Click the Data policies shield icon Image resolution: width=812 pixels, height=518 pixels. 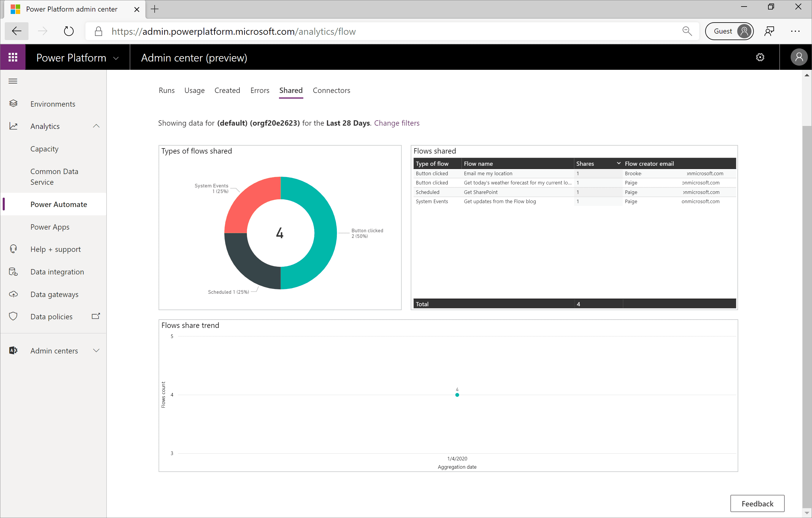pos(13,317)
